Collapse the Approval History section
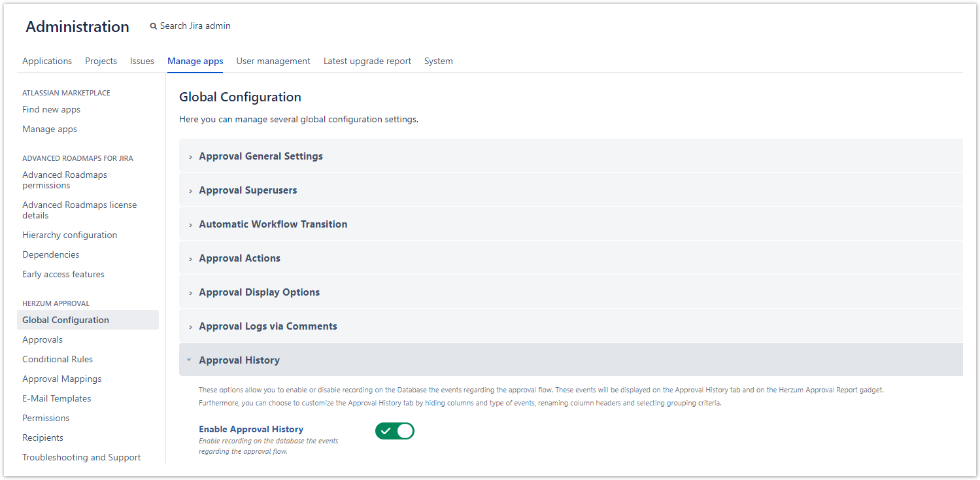The image size is (980, 480). (x=239, y=360)
